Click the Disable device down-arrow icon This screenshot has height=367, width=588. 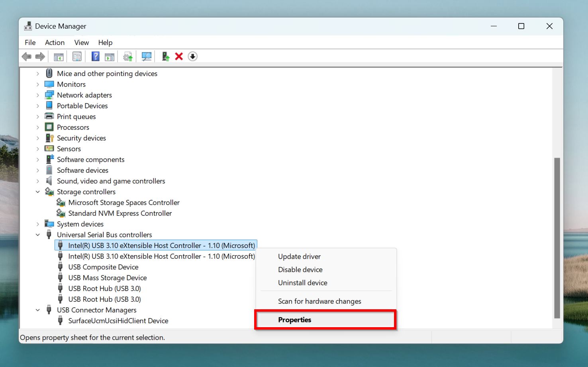pyautogui.click(x=192, y=57)
